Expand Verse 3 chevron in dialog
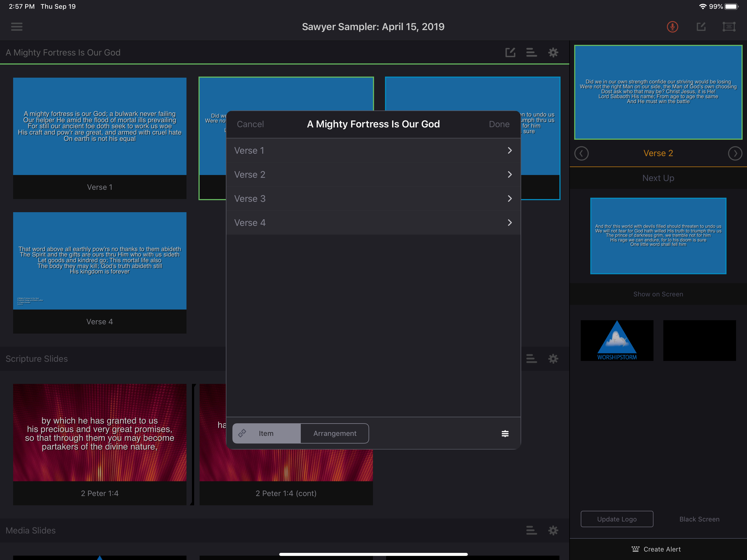This screenshot has height=560, width=747. (510, 199)
